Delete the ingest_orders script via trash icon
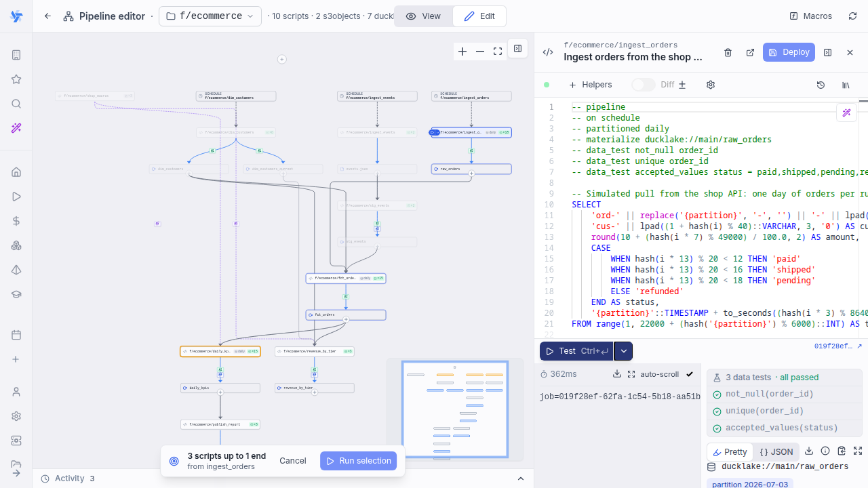Viewport: 868px width, 488px height. (x=728, y=52)
